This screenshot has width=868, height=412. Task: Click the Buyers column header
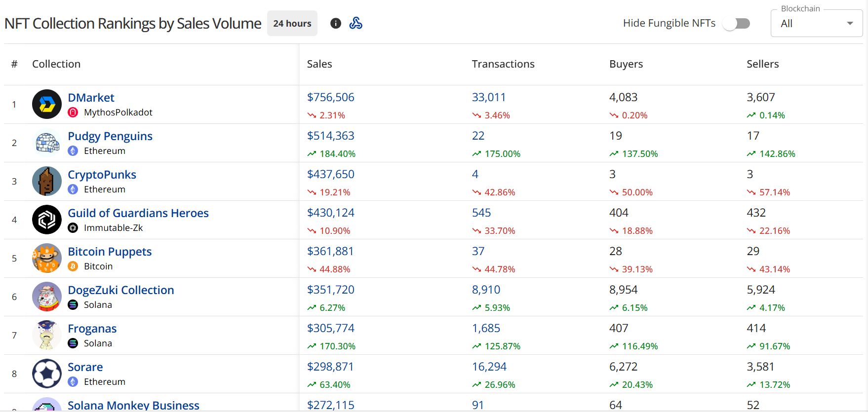tap(626, 64)
